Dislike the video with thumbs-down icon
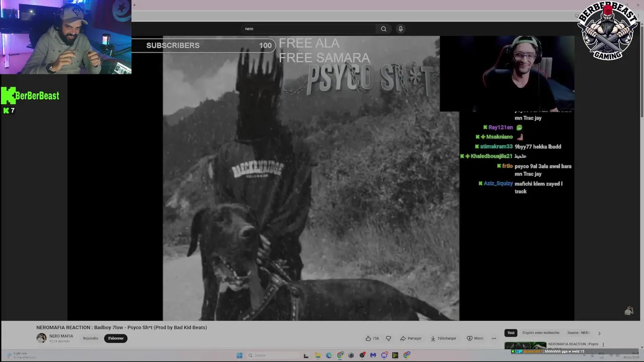Viewport: 644px width, 362px height. [x=388, y=338]
